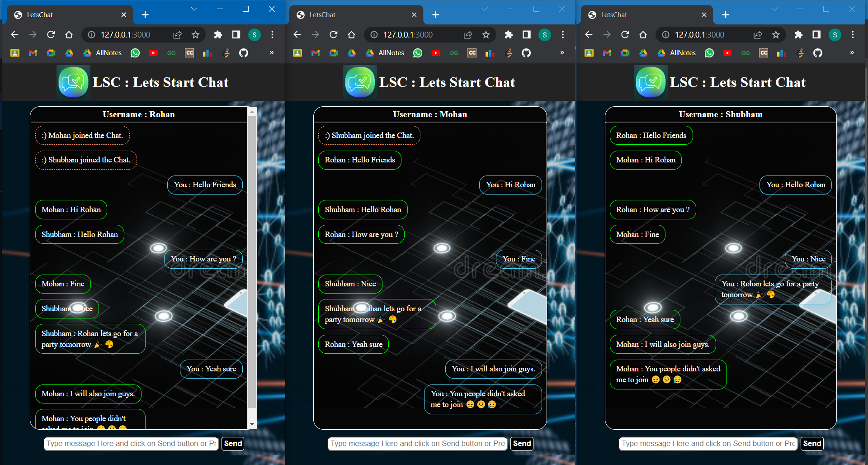Open the Google Drive bookmark icon

click(x=69, y=53)
